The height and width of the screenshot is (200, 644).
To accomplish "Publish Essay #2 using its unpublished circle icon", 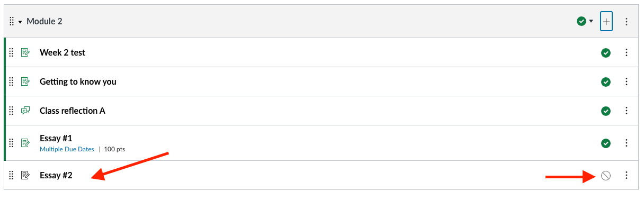I will (606, 176).
